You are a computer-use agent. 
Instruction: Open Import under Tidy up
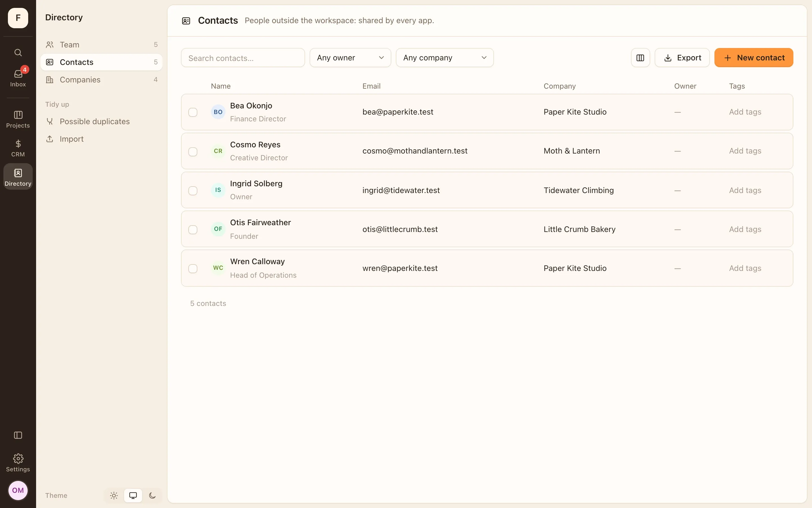pos(101,139)
